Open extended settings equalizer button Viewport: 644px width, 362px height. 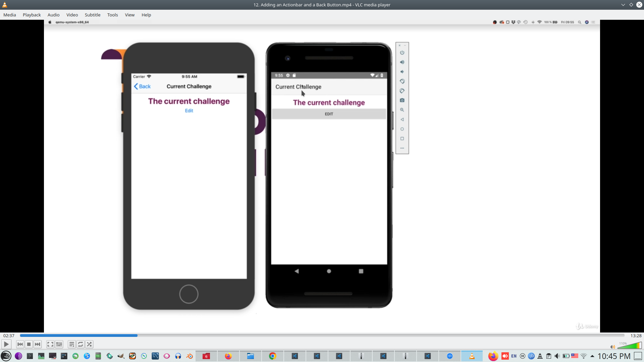pos(59,344)
